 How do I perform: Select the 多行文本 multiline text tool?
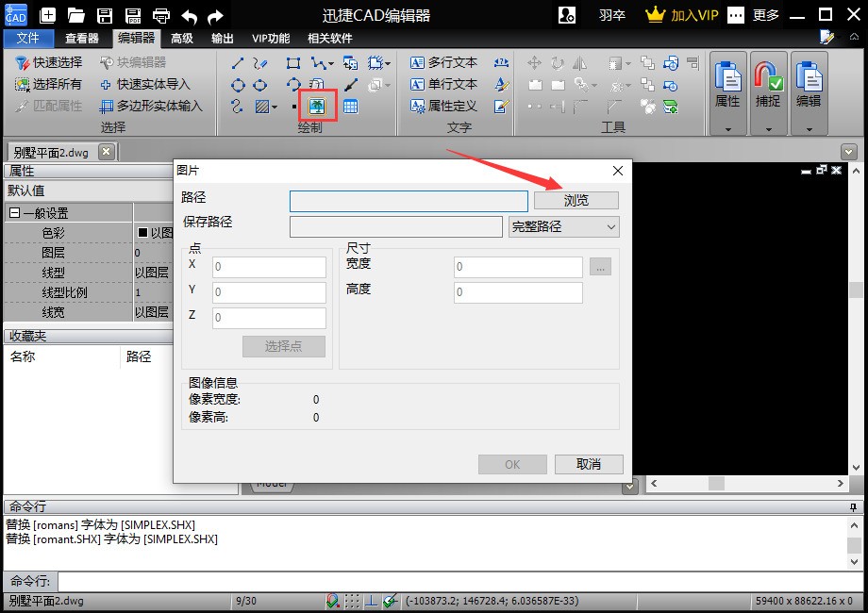coord(443,62)
